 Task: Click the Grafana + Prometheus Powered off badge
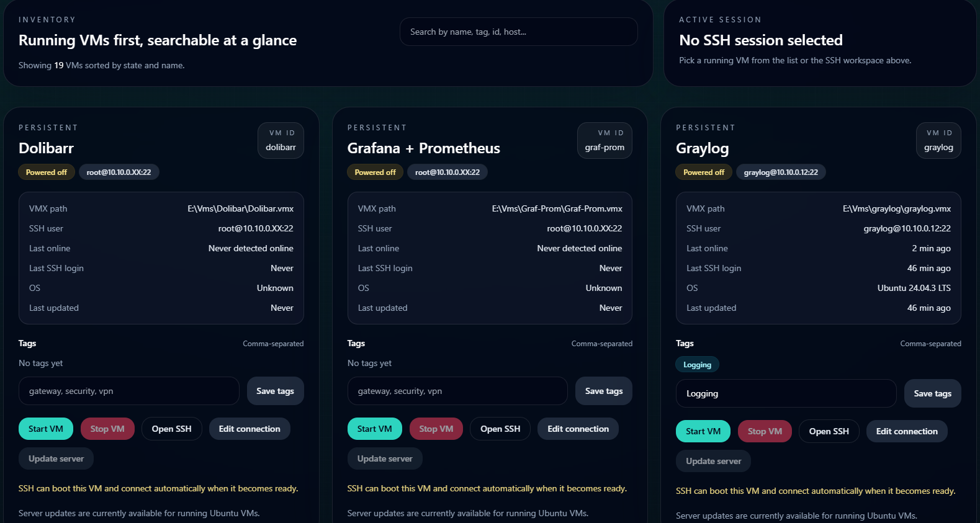click(375, 172)
